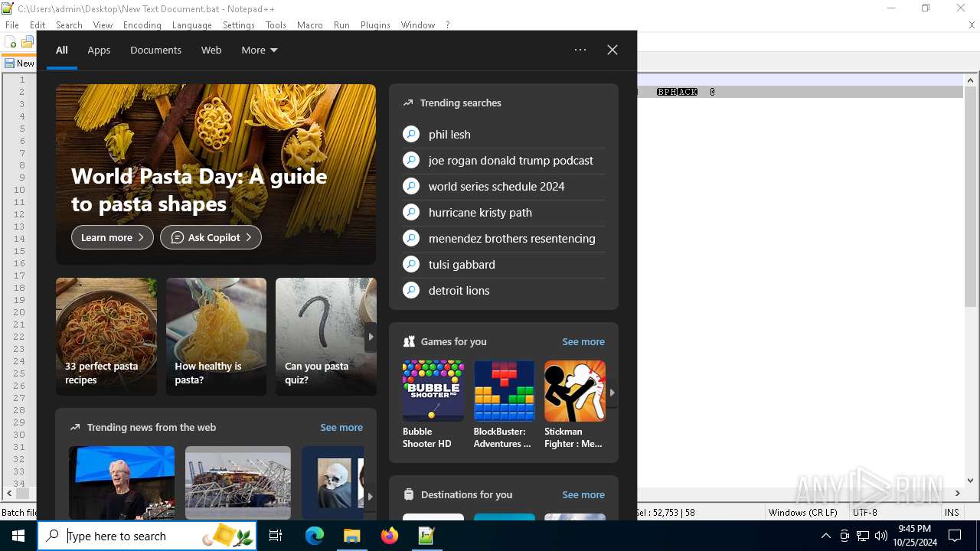Switch to the Documents search tab
Image resolution: width=980 pixels, height=551 pixels.
pos(155,50)
